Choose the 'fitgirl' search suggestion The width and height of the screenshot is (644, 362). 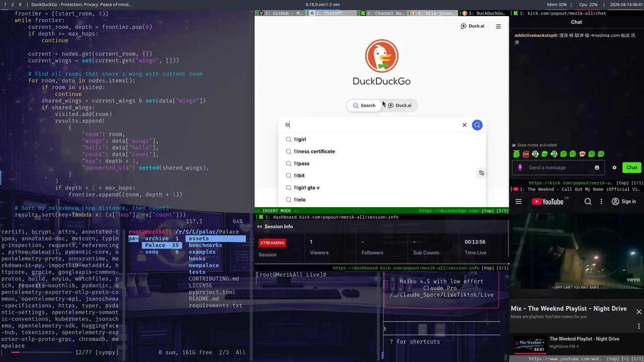(382, 139)
